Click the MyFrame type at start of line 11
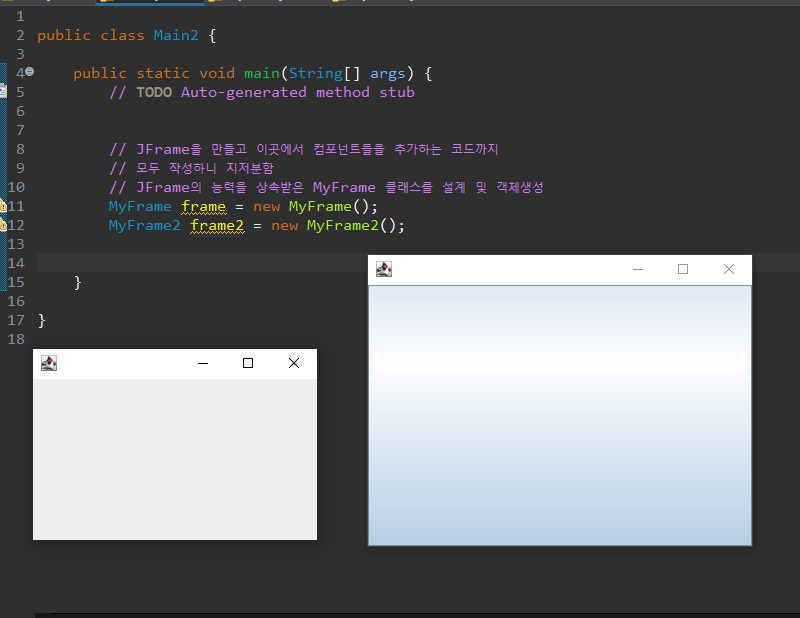This screenshot has width=800, height=618. (140, 207)
